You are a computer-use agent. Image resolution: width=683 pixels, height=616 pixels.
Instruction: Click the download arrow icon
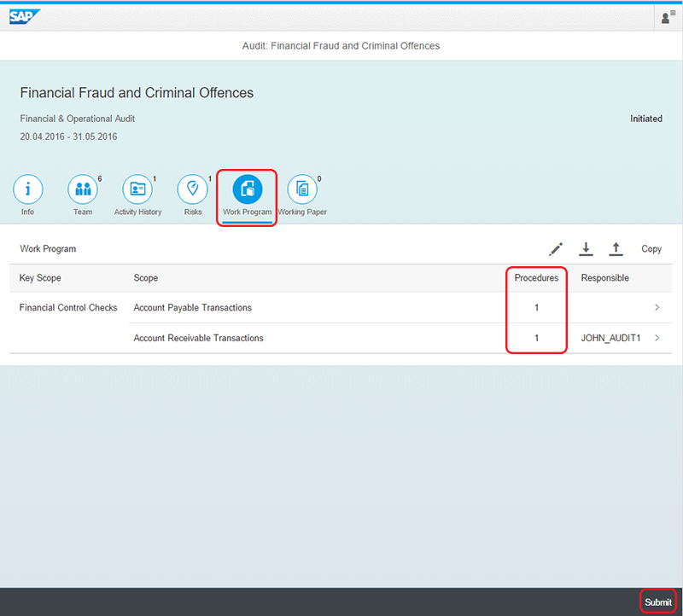[586, 249]
